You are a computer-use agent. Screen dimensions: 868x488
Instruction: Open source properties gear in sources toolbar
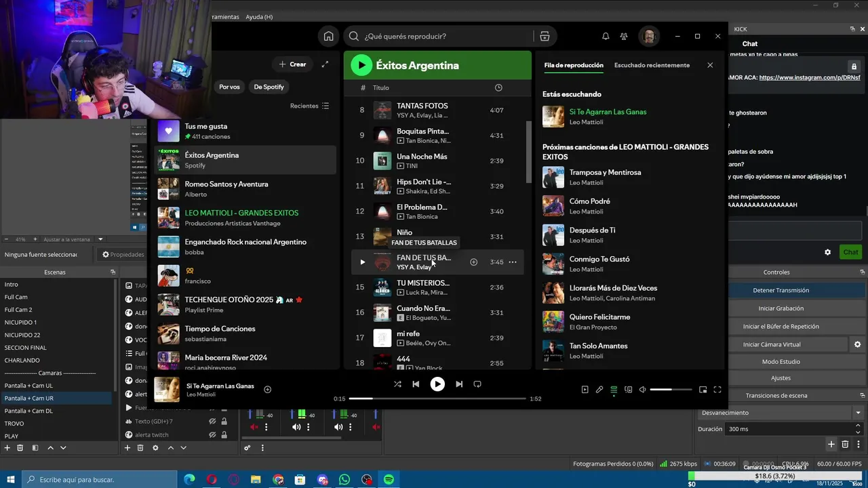click(x=155, y=447)
